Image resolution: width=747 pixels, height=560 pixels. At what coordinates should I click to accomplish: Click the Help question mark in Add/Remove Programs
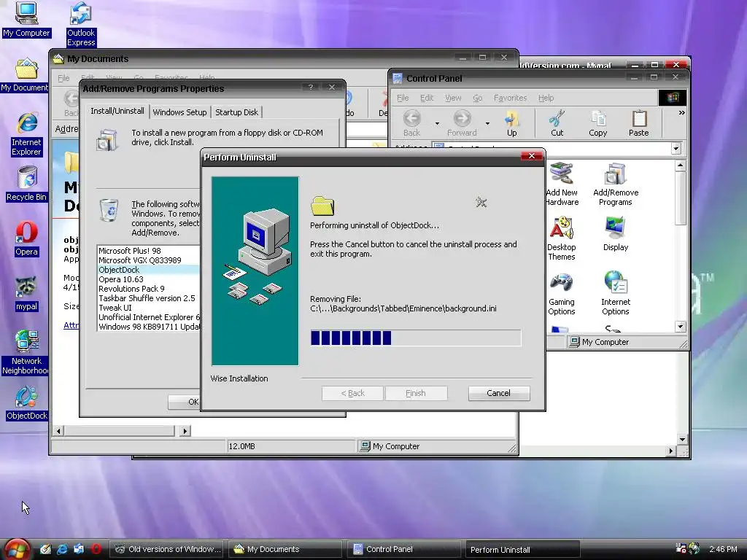tap(311, 87)
